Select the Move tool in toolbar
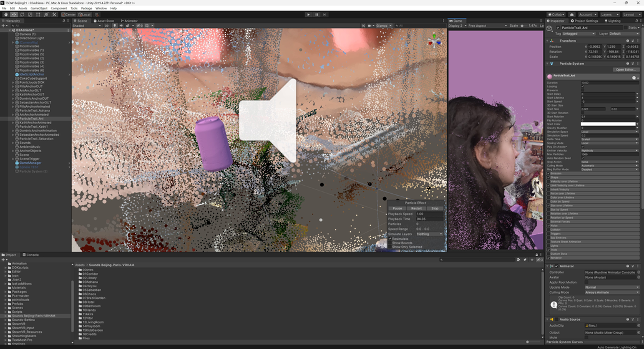 point(14,14)
